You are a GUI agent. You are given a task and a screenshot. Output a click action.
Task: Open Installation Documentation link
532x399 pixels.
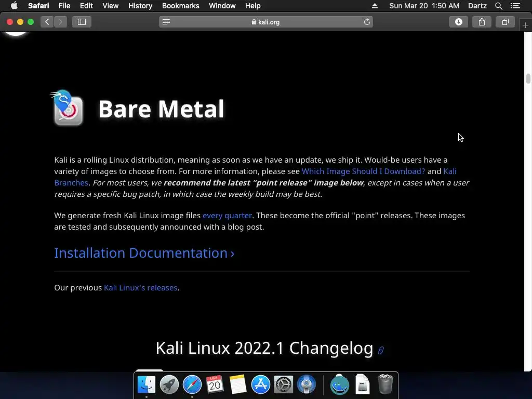point(144,253)
